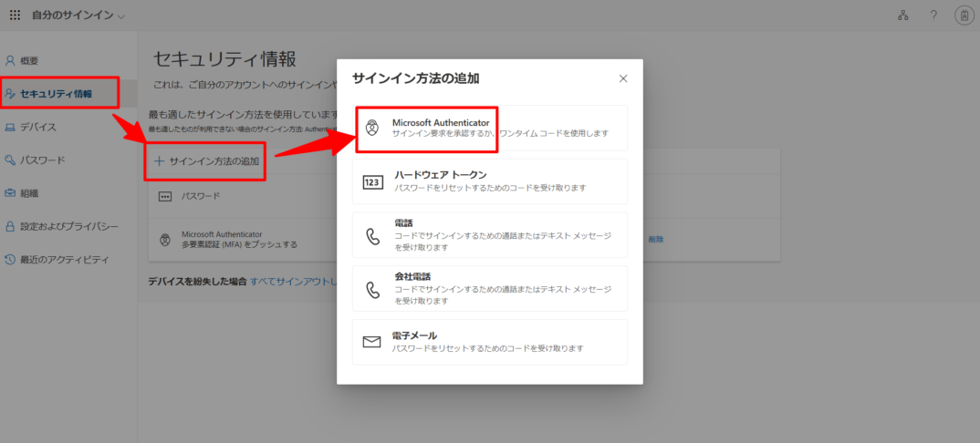Click the password dots icon in methods list

pyautogui.click(x=164, y=196)
